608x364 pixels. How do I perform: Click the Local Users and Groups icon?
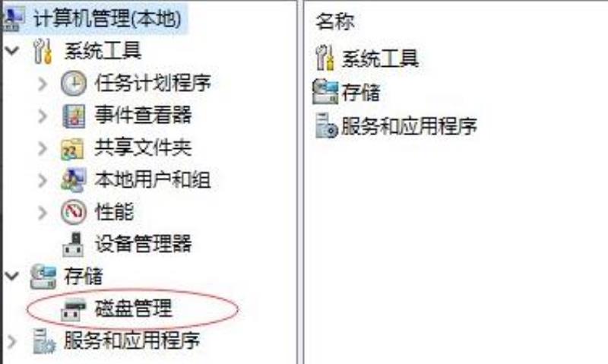74,180
